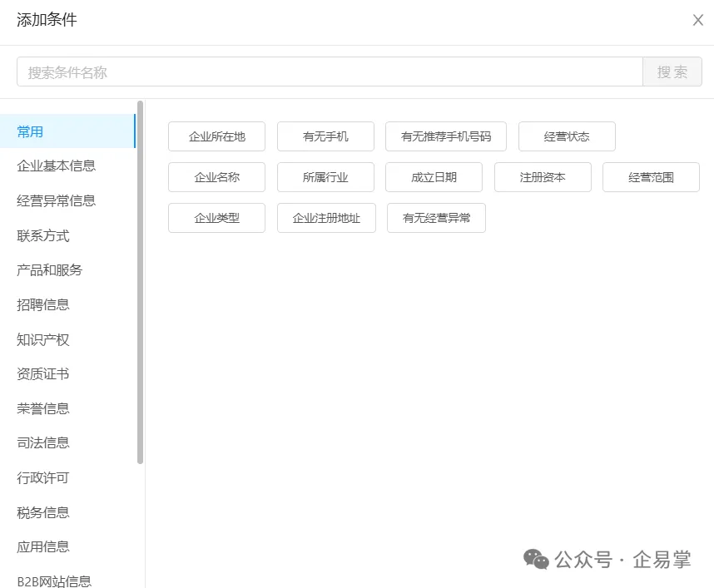Add the 经营状态 condition
Viewport: 714px width, 588px height.
tap(567, 136)
